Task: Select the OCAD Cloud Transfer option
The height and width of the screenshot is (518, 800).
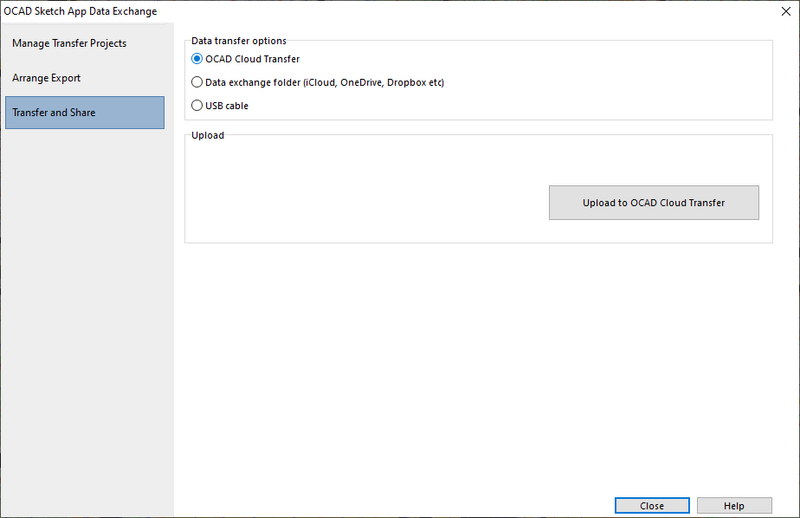Action: pos(245,59)
